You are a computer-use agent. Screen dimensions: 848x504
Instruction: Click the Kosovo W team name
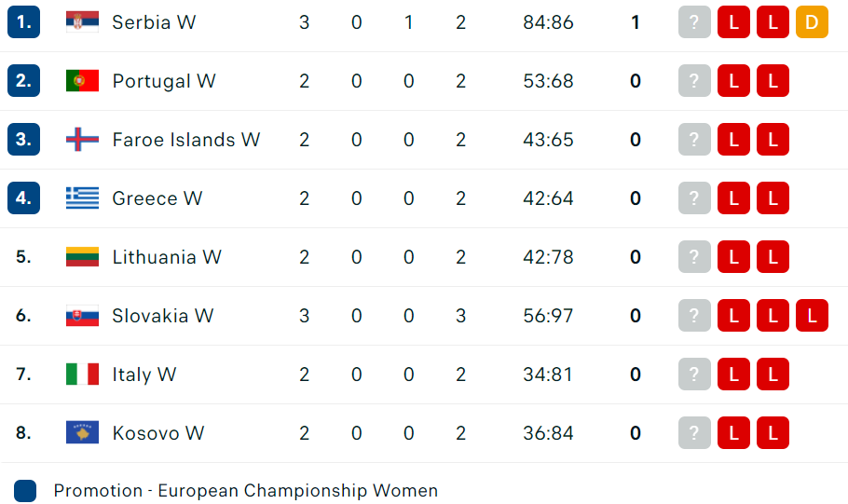[x=157, y=433]
